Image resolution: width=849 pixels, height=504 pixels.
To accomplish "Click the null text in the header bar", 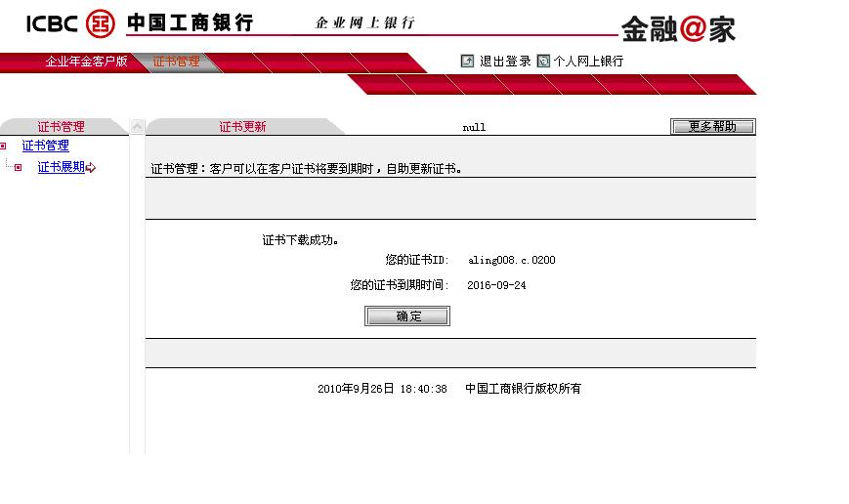I will click(x=474, y=127).
